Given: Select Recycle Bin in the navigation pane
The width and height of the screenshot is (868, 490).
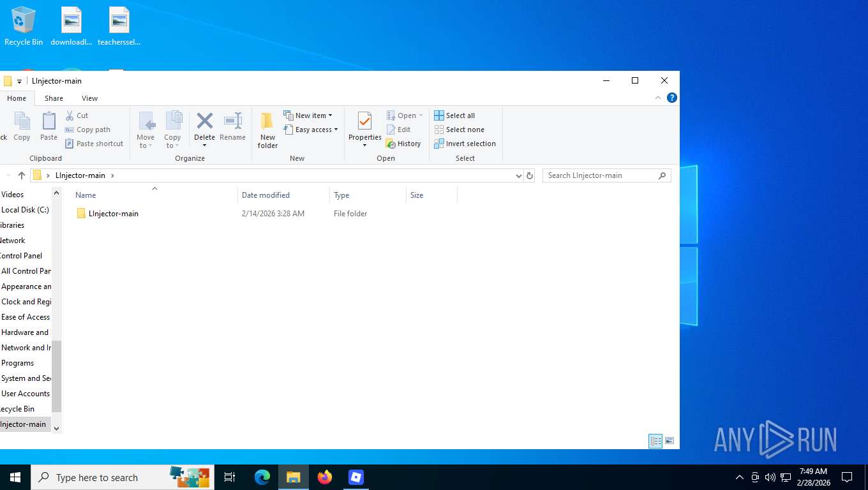Looking at the screenshot, I should (x=17, y=409).
